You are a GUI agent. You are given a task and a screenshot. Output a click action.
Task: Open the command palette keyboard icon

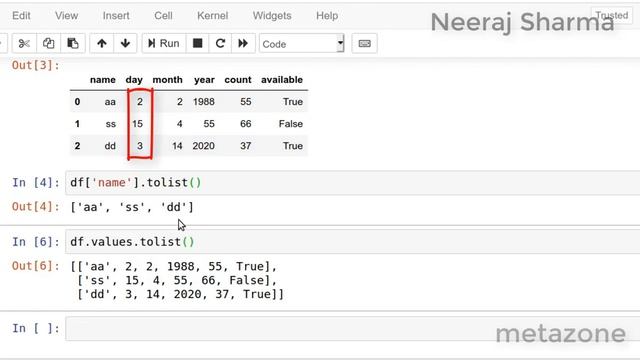click(364, 43)
